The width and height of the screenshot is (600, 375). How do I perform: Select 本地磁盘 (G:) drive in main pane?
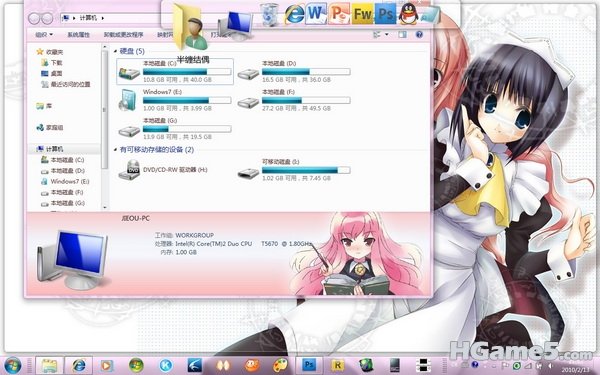tap(175, 129)
